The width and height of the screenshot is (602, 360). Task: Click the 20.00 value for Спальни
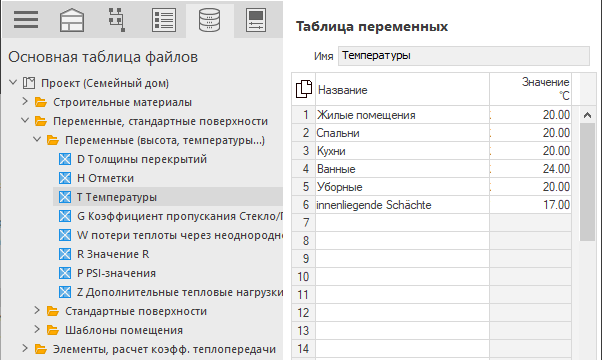(531, 133)
